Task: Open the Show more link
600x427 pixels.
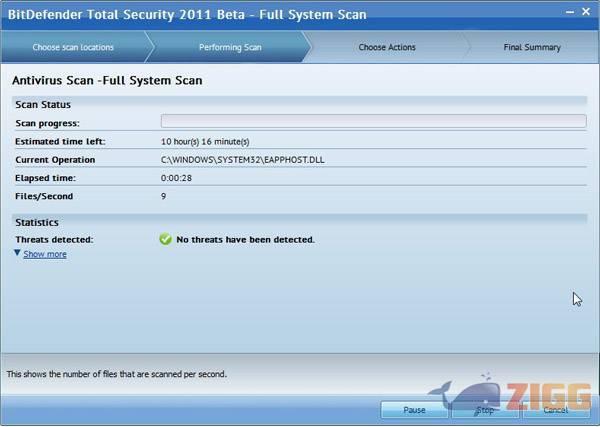Action: (45, 254)
